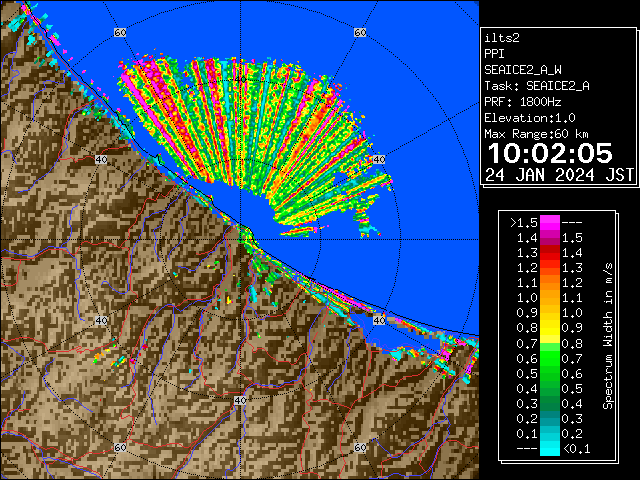
Task: Click the 'SEAICE2_A_W' product name
Action: pos(523,70)
